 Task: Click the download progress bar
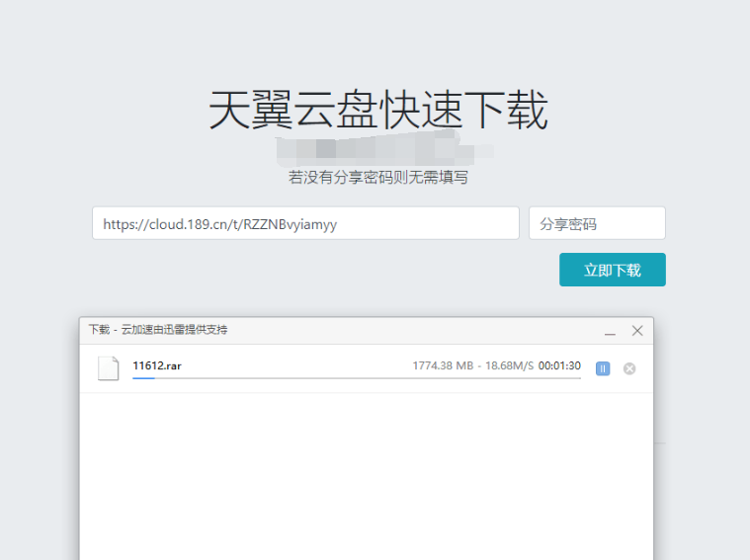[x=356, y=378]
